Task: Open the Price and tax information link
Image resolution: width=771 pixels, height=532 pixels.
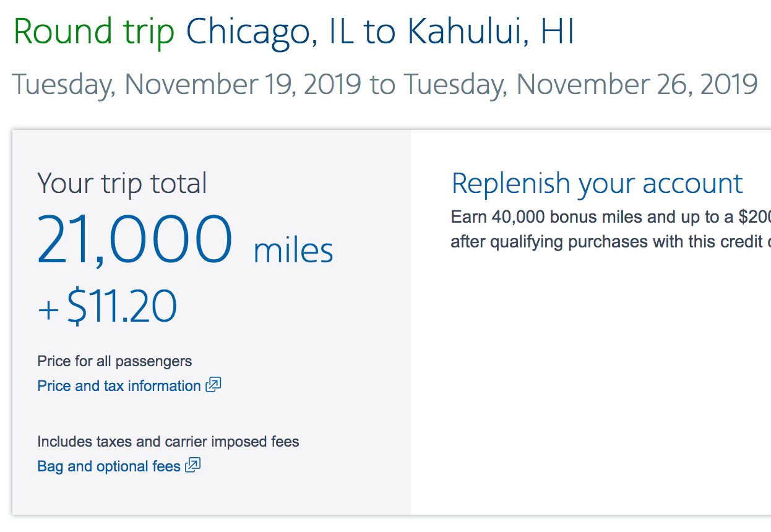Action: [x=119, y=386]
